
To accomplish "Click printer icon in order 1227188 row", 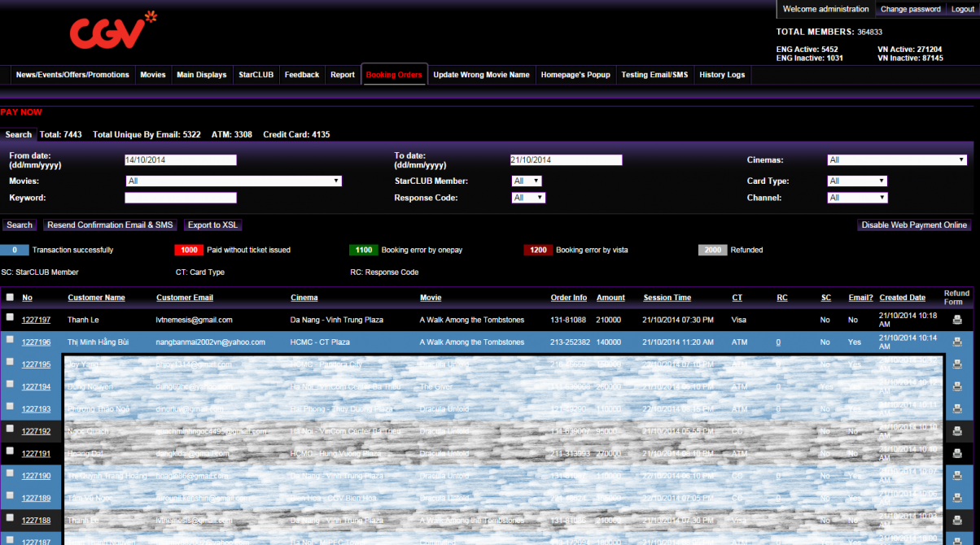I will (957, 520).
